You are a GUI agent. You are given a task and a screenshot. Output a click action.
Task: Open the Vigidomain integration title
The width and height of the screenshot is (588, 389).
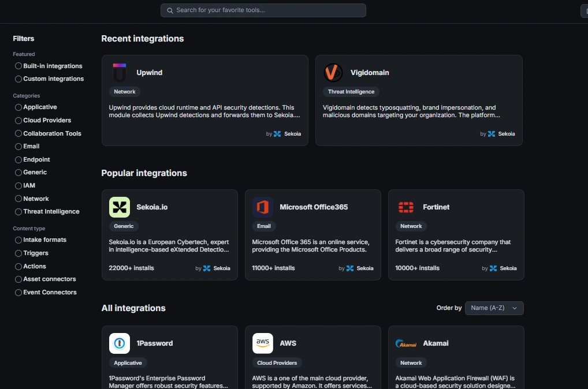[369, 73]
